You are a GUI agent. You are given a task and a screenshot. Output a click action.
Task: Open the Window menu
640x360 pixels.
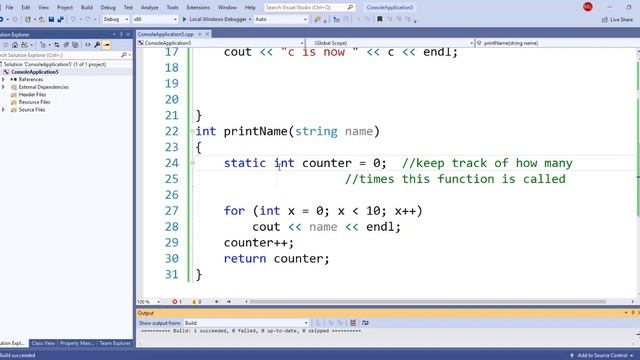(x=227, y=7)
